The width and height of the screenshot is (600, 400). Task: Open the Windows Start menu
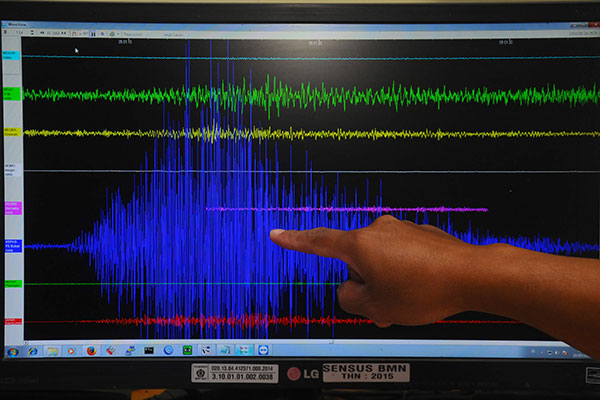click(x=13, y=351)
